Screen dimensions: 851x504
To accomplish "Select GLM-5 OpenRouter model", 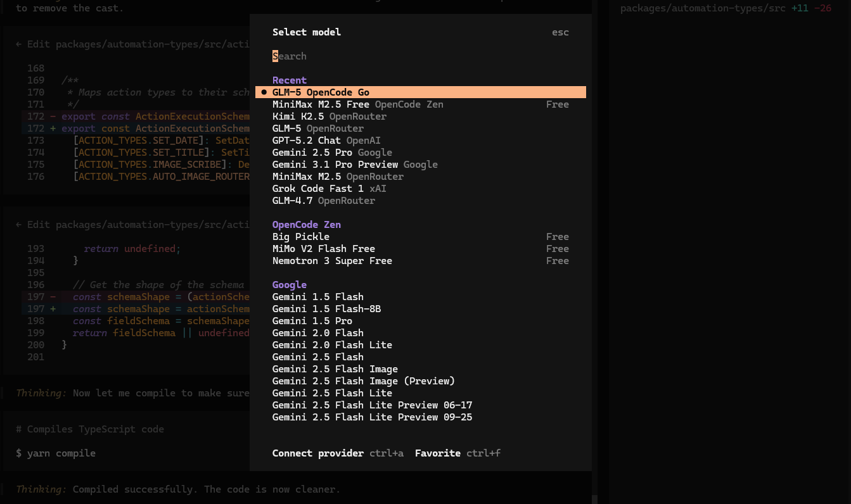I will (x=421, y=129).
